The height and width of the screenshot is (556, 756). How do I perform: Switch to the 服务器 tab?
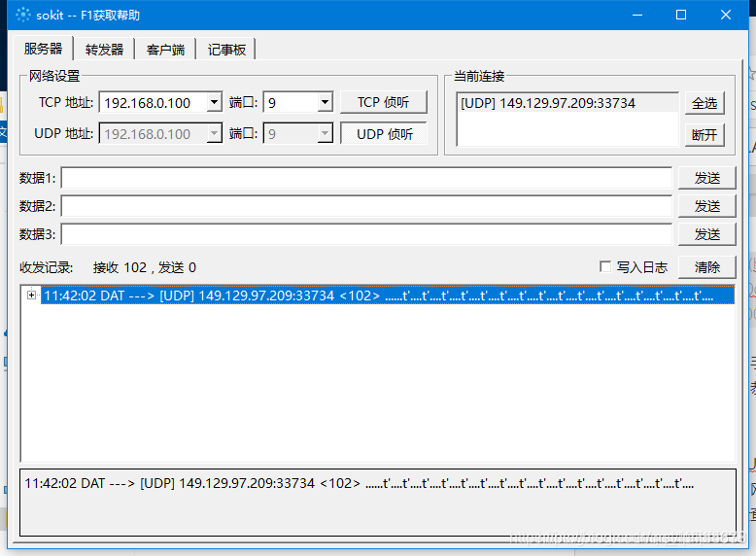click(44, 49)
